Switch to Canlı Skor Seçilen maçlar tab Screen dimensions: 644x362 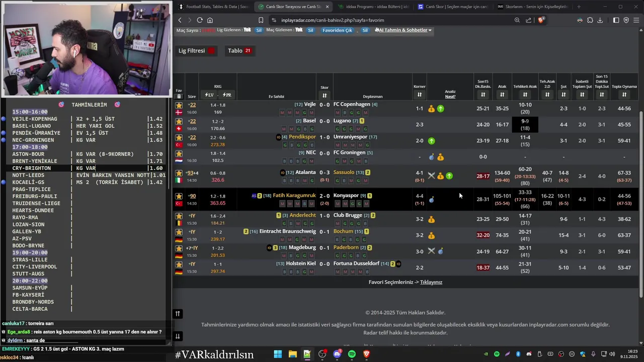[453, 7]
